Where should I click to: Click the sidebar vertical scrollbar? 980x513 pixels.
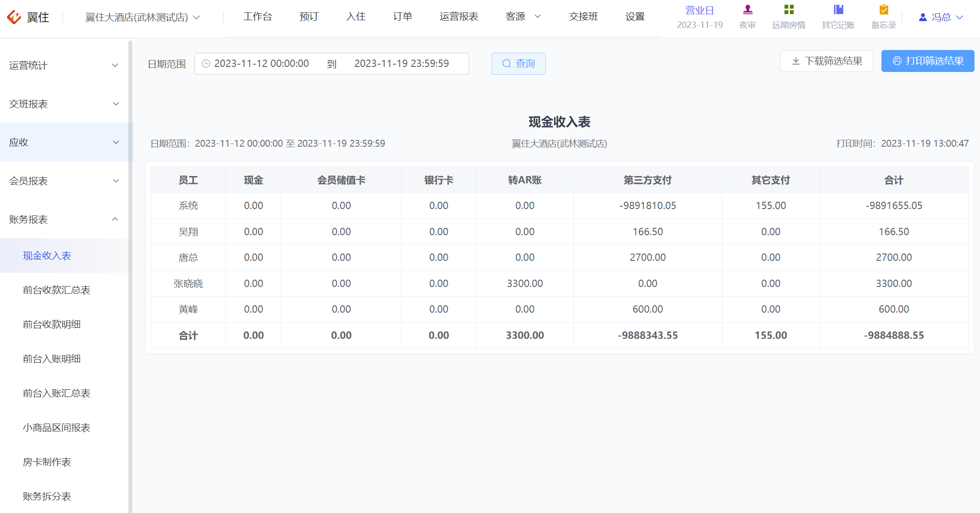coord(131,276)
